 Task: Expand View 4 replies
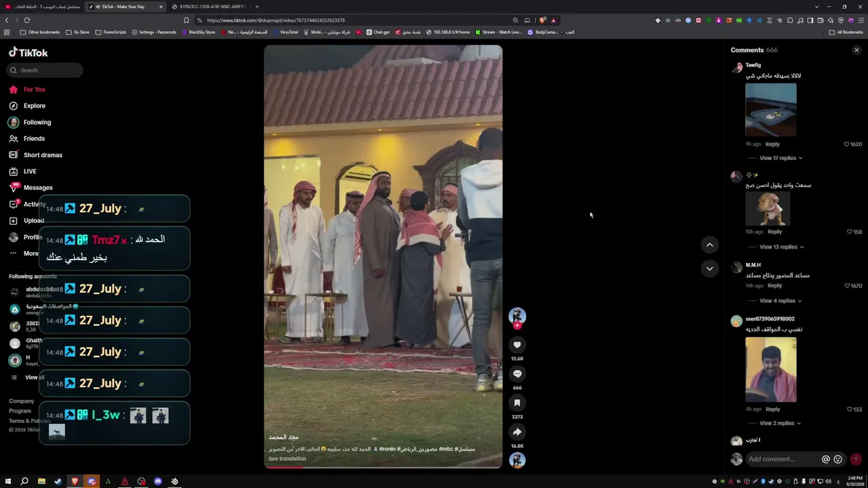[x=781, y=301]
